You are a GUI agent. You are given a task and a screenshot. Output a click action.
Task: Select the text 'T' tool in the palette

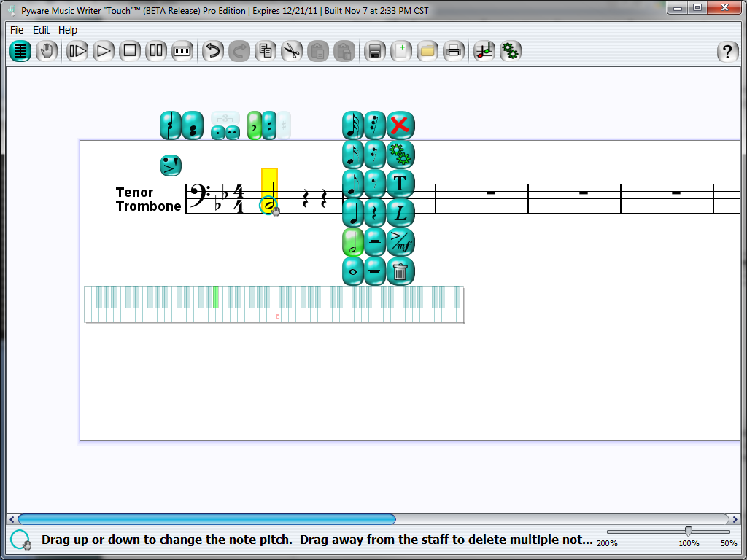click(400, 184)
